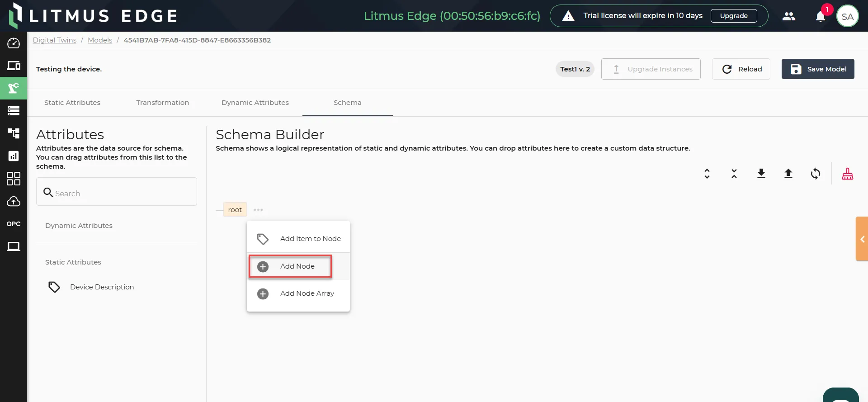Open the analytics chart sidebar icon
The height and width of the screenshot is (402, 868).
14,156
